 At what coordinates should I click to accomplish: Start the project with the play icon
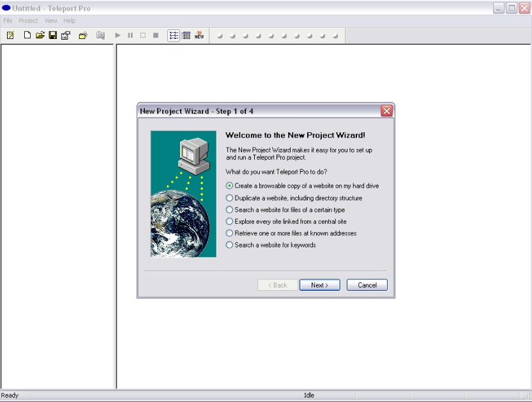pos(118,35)
